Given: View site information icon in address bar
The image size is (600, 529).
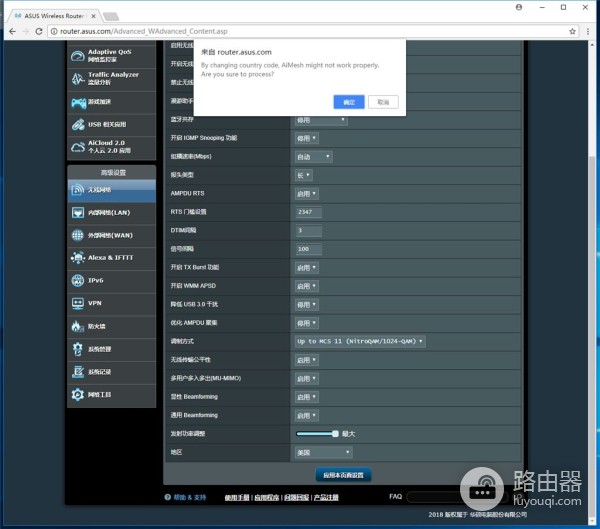Looking at the screenshot, I should pyautogui.click(x=54, y=31).
